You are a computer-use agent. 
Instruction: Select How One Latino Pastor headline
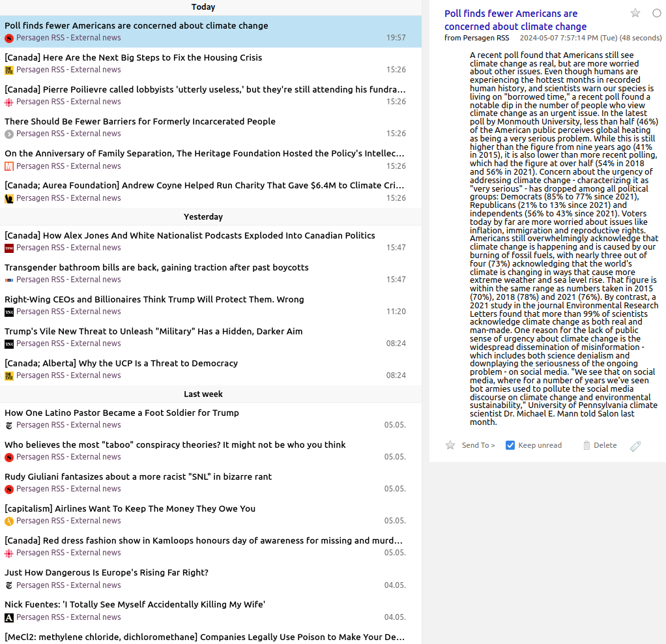click(x=122, y=413)
